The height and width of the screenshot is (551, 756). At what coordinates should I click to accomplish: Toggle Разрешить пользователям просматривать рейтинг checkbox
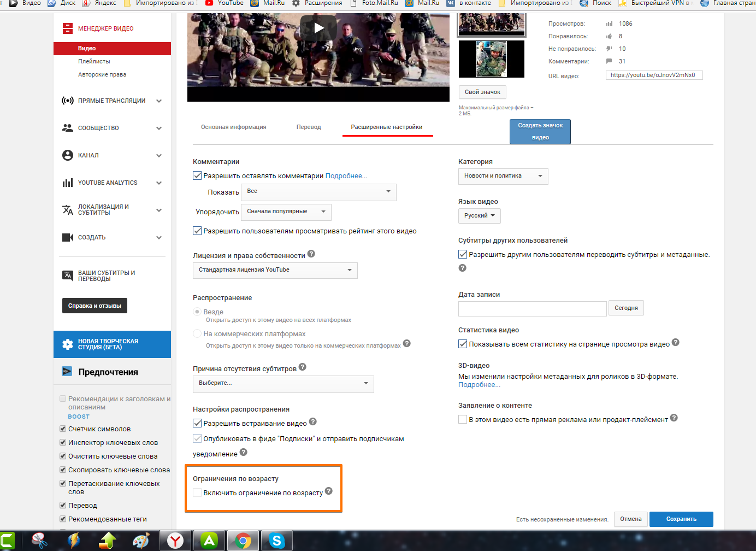197,231
